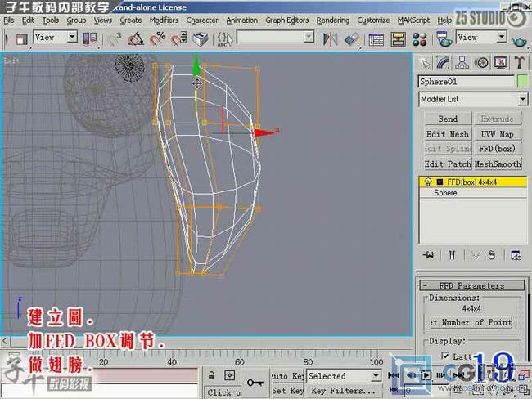This screenshot has width=532, height=399.
Task: Open Render Scene teapot dialog icon
Action: [x=444, y=39]
